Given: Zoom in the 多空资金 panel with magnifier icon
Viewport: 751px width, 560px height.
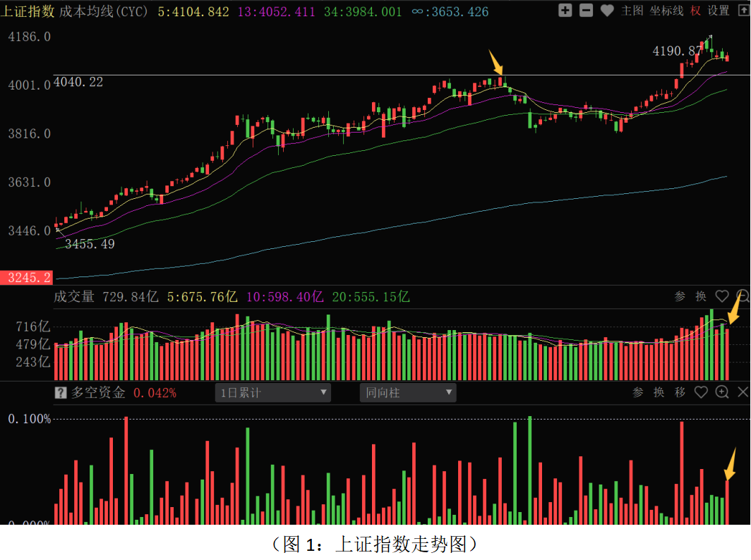Looking at the screenshot, I should pyautogui.click(x=721, y=392).
